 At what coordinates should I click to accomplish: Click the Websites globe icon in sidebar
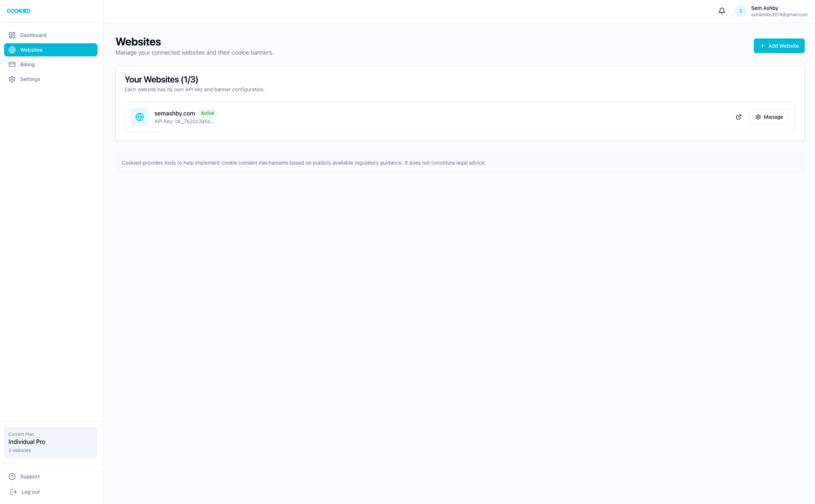[12, 49]
